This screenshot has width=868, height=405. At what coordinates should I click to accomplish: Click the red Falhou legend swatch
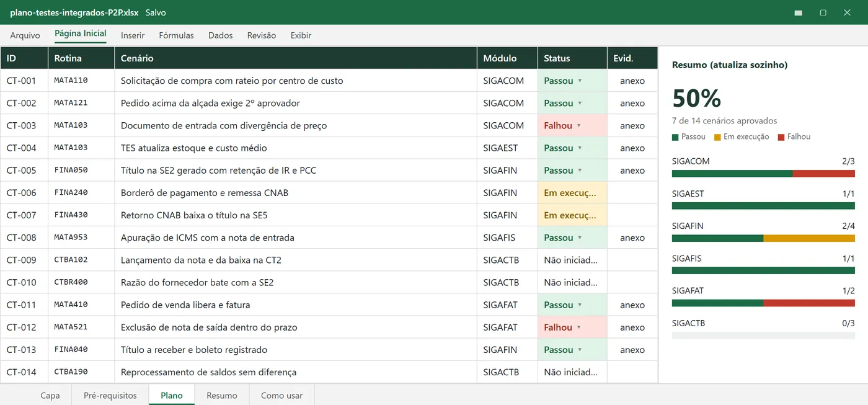781,136
